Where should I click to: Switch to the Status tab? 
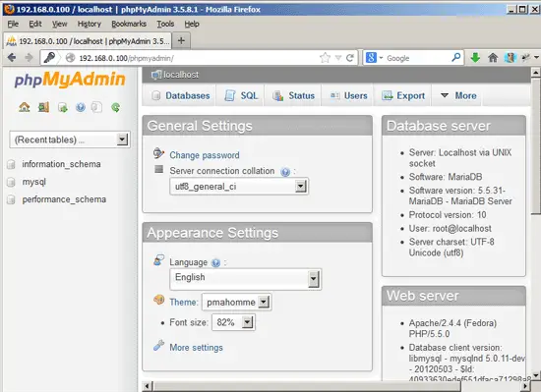pyautogui.click(x=294, y=95)
